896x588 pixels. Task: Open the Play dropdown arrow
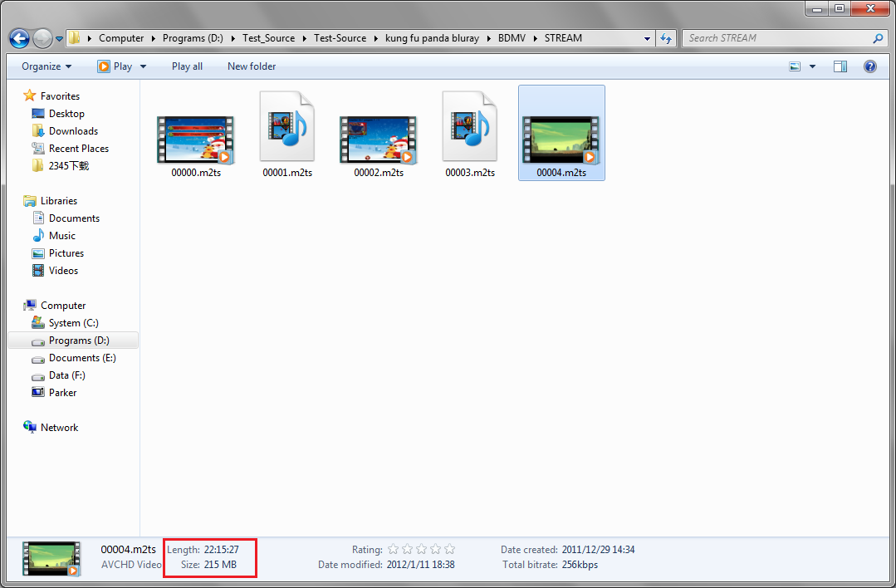143,66
